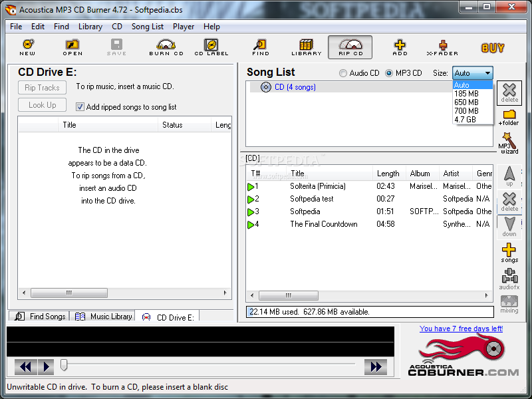Click the Look Up button
This screenshot has height=399, width=532.
(x=42, y=105)
